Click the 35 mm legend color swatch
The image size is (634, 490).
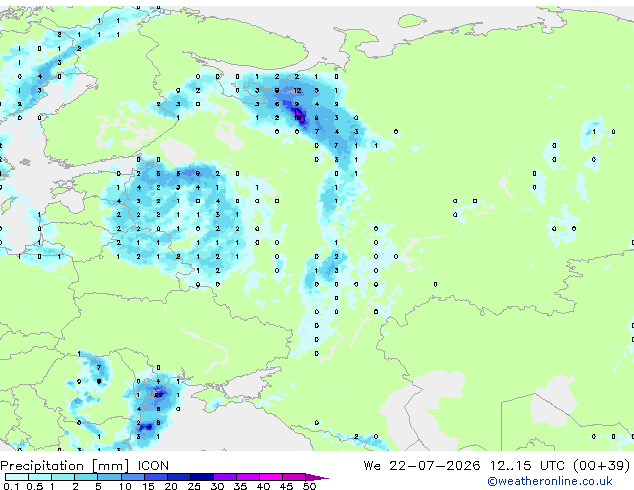pyautogui.click(x=248, y=477)
